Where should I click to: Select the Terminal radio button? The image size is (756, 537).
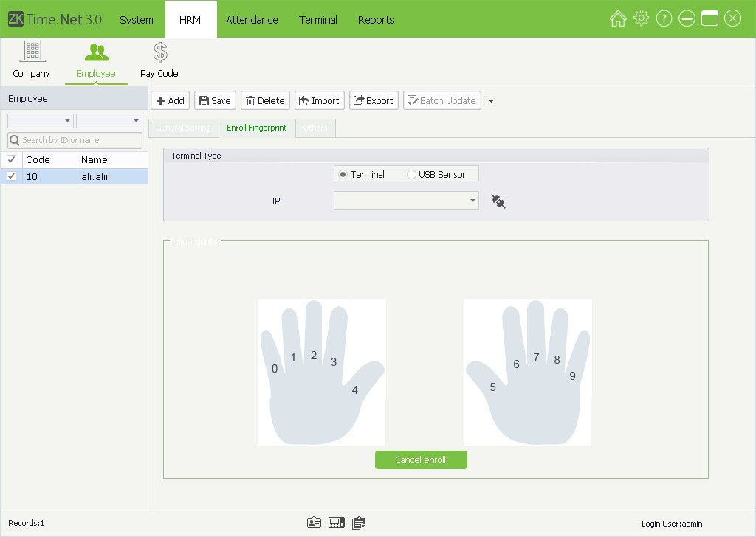click(343, 174)
